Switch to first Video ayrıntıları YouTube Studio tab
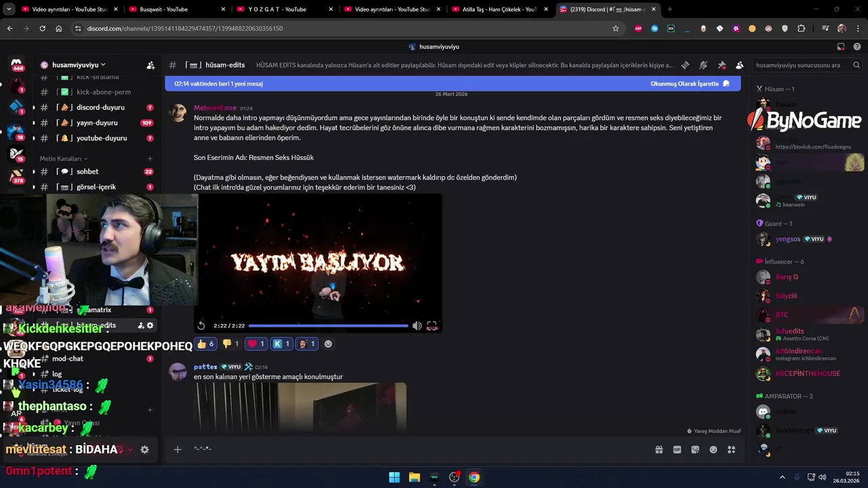Screen dimensions: 868x488 pyautogui.click(x=69, y=9)
